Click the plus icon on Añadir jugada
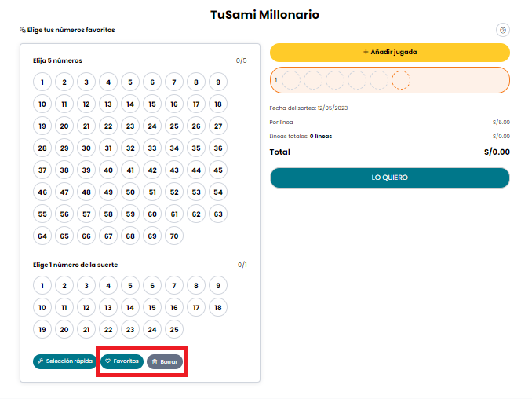Screen dimensions: 532x399 tap(366, 52)
